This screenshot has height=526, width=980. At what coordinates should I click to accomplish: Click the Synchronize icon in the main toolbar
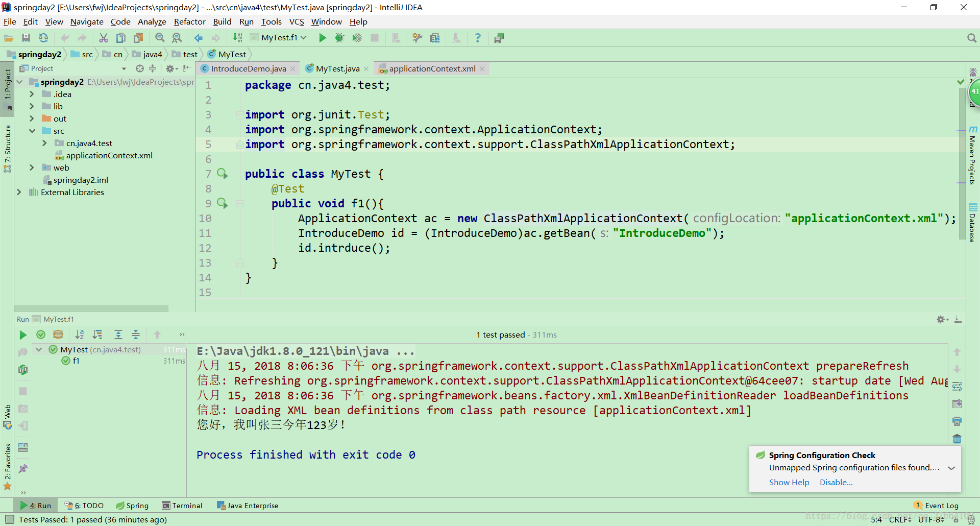(x=43, y=38)
